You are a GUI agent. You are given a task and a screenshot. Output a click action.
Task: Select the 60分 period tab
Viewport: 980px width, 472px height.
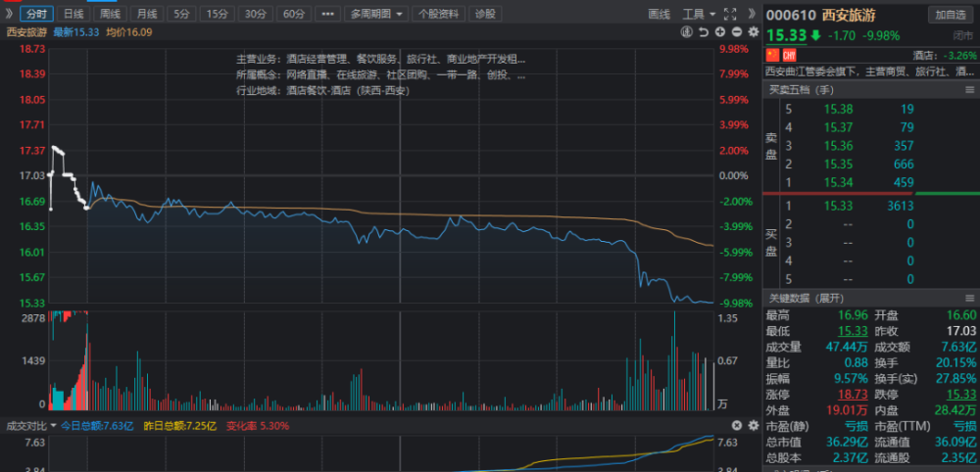pos(293,14)
